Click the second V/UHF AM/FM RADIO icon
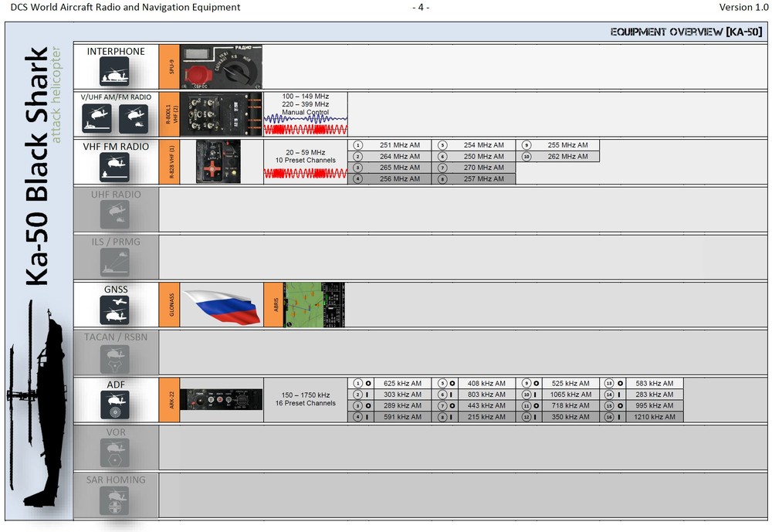The height and width of the screenshot is (532, 772). point(134,118)
